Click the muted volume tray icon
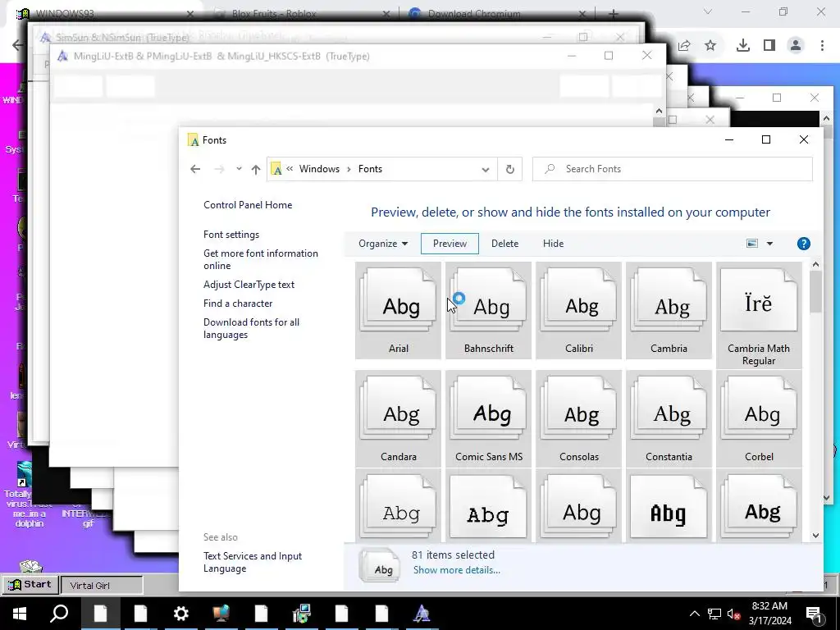840x630 pixels. click(733, 614)
